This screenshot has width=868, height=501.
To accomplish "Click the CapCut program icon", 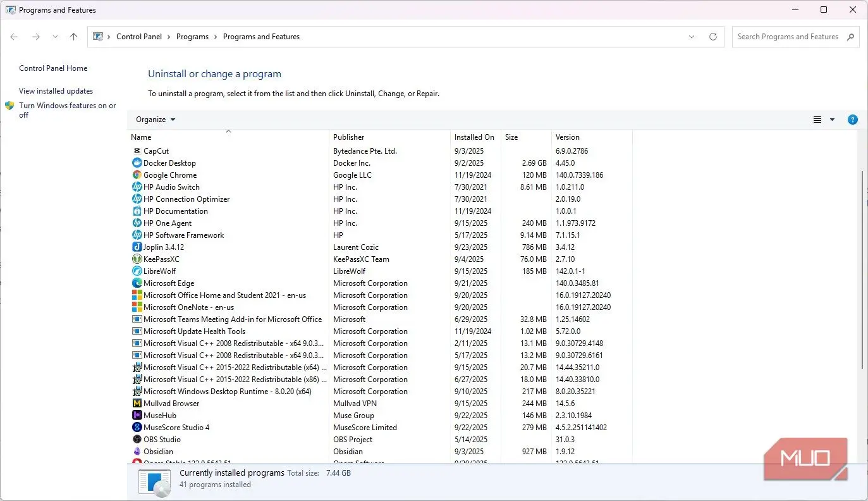I will point(137,151).
